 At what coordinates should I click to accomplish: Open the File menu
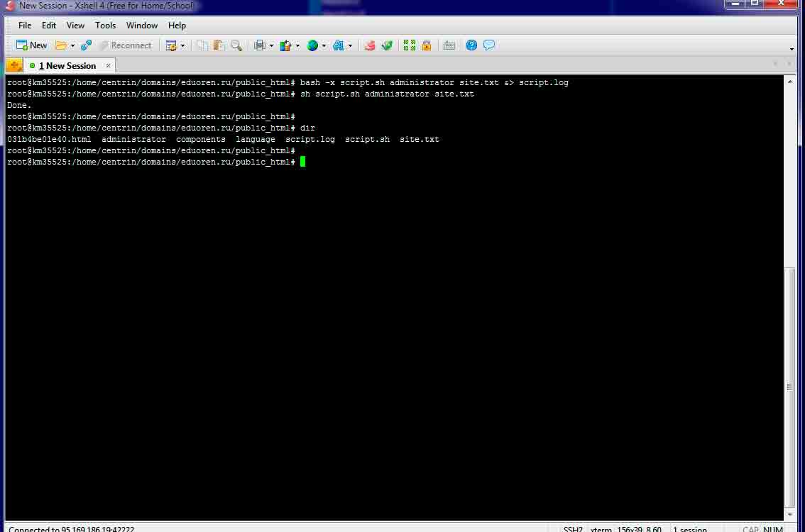click(25, 25)
